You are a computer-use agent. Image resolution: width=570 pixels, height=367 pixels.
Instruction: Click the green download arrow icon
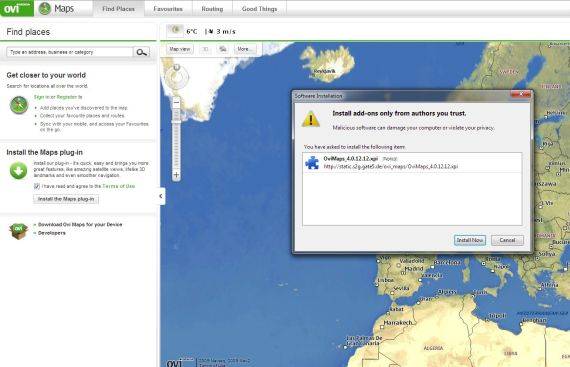tap(18, 171)
